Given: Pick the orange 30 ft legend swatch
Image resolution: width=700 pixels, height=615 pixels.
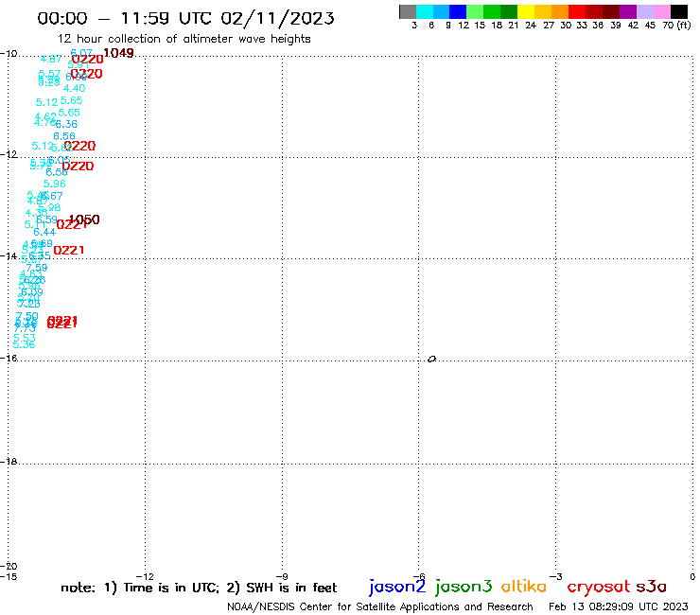Looking at the screenshot, I should (x=560, y=11).
